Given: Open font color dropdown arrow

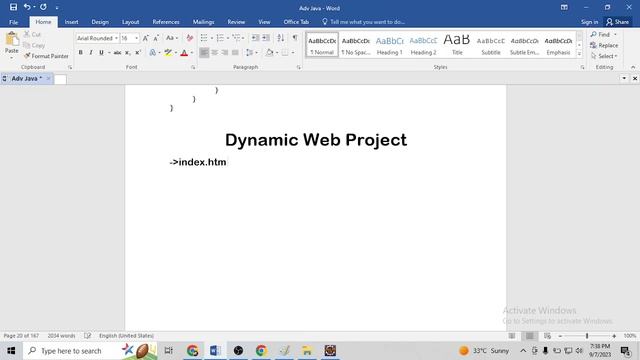Looking at the screenshot, I should click(192, 53).
